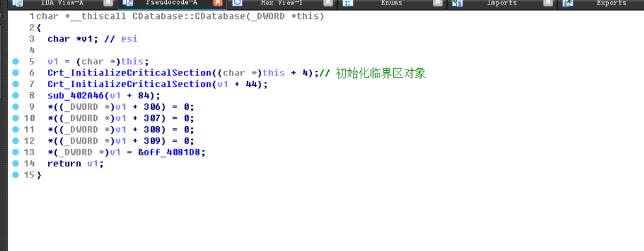Close the Pseudocode-A tab with red X
Viewport: 644px width, 251px height.
pyautogui.click(x=218, y=3)
